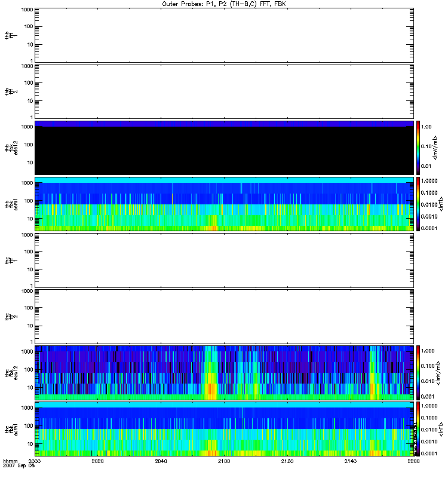Viewport: 448px width, 478px height.
Task: Click the 'thb fff 2' y-axis label
Action: pyautogui.click(x=11, y=92)
